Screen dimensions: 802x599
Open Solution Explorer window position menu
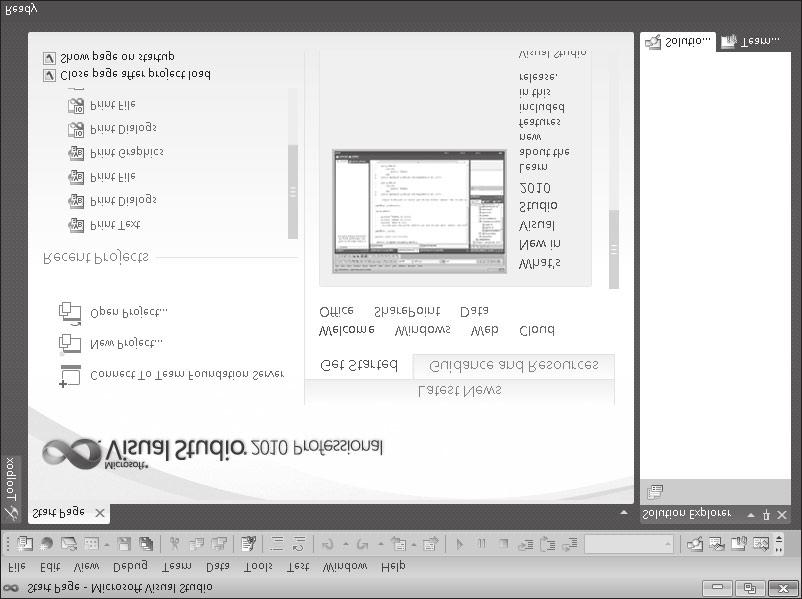point(750,515)
